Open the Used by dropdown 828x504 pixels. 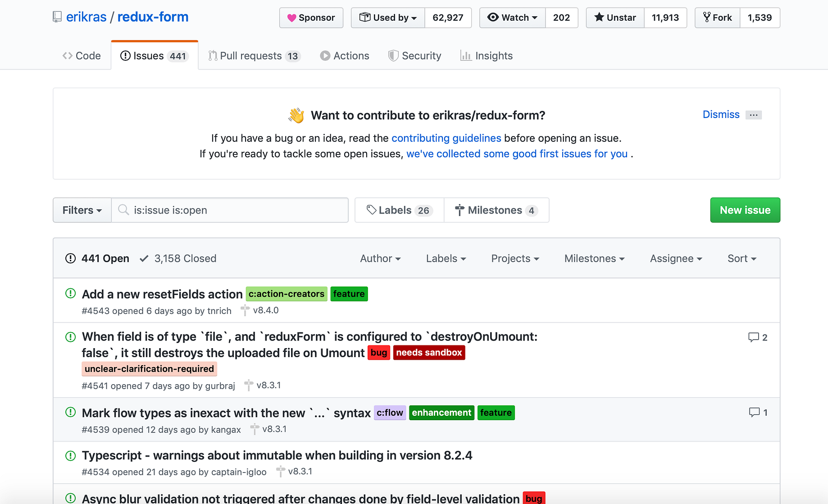point(388,18)
